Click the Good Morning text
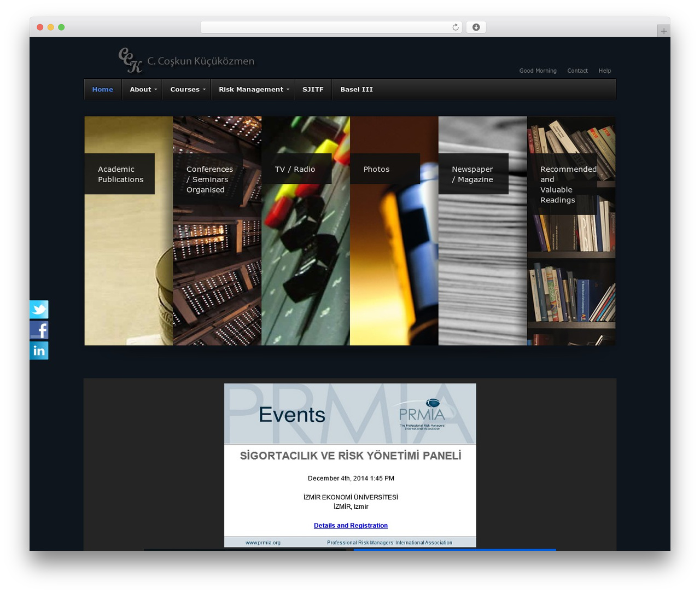This screenshot has width=700, height=593. [538, 71]
